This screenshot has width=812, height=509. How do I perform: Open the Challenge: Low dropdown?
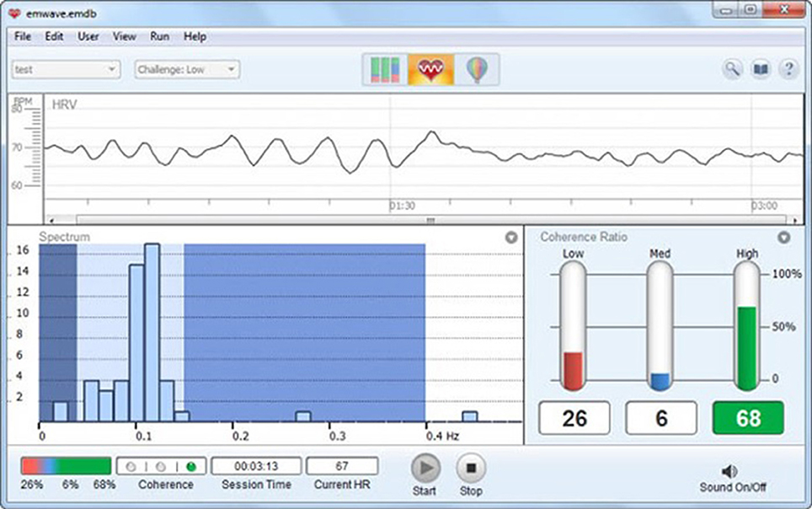coord(187,69)
